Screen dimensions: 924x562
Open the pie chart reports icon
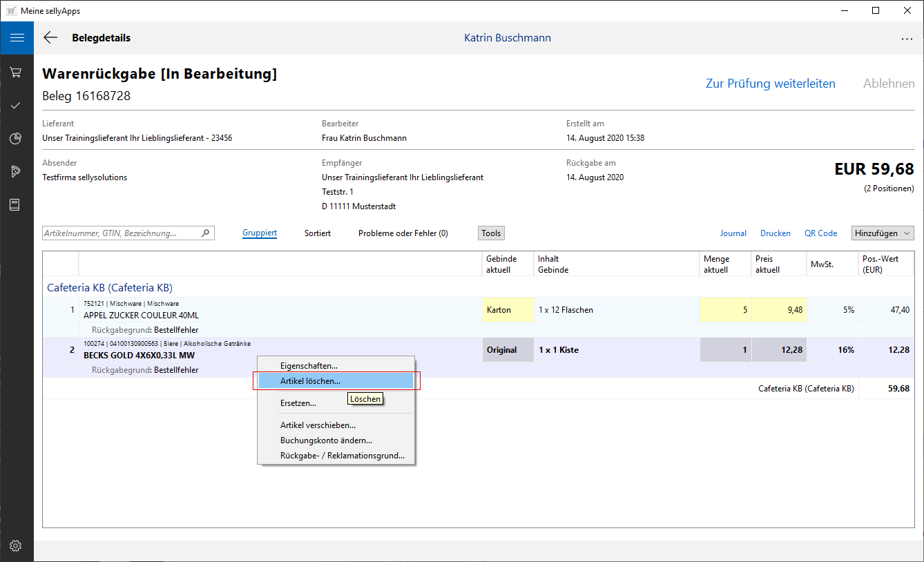click(16, 139)
